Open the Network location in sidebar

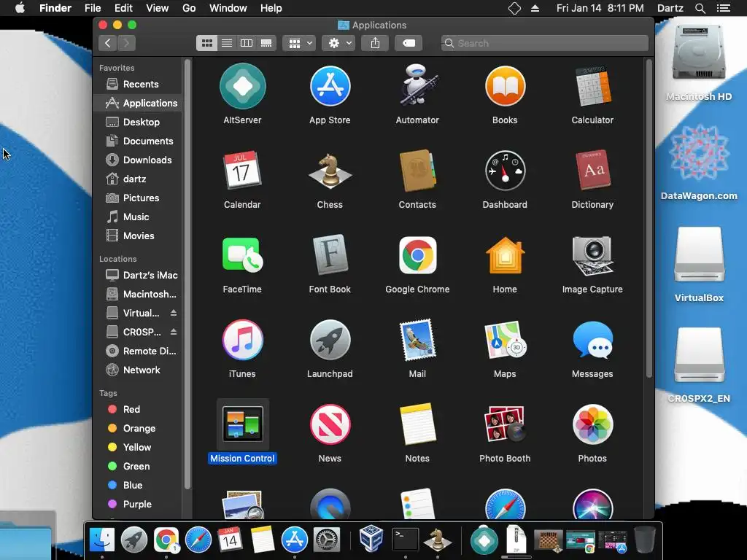[138, 370]
